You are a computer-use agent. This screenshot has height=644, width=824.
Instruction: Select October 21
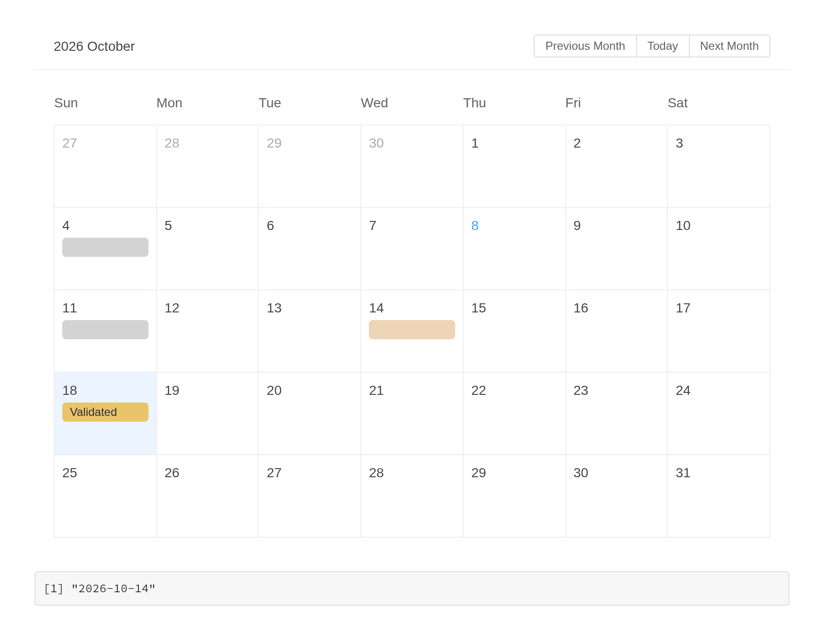[x=412, y=414]
